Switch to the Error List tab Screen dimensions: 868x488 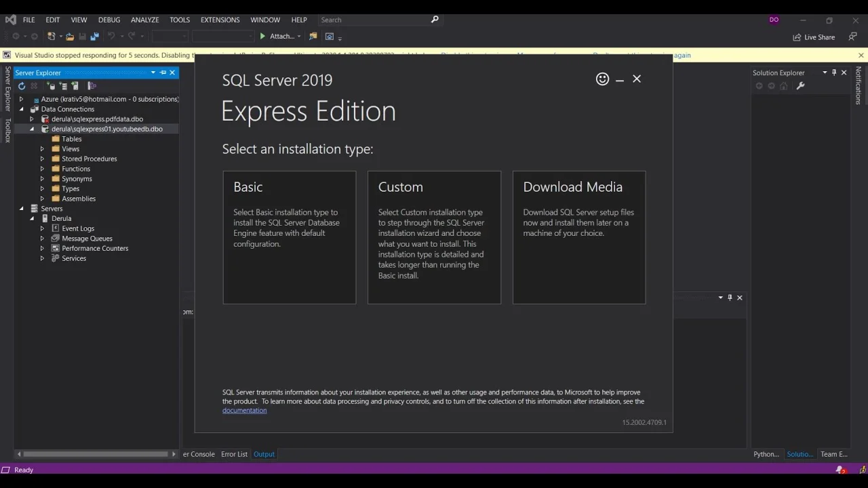coord(234,454)
